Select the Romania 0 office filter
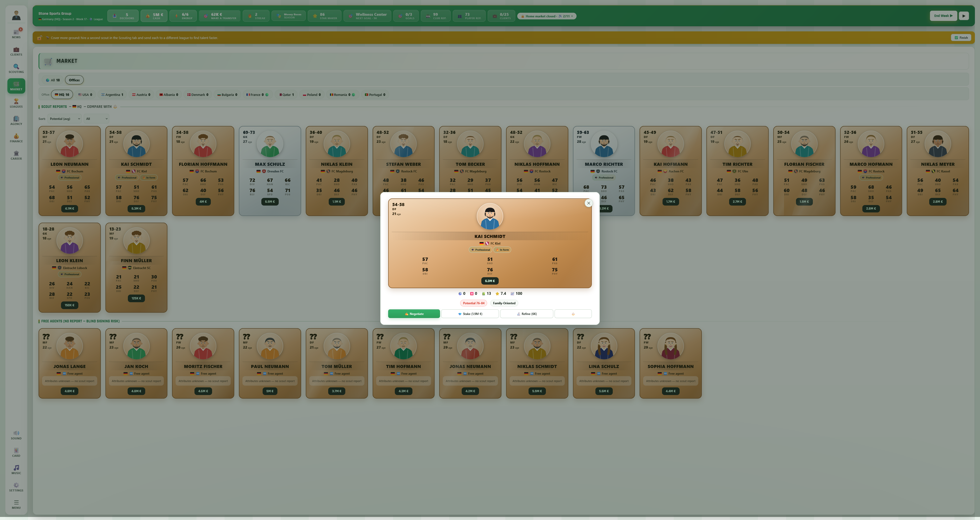 tap(342, 95)
